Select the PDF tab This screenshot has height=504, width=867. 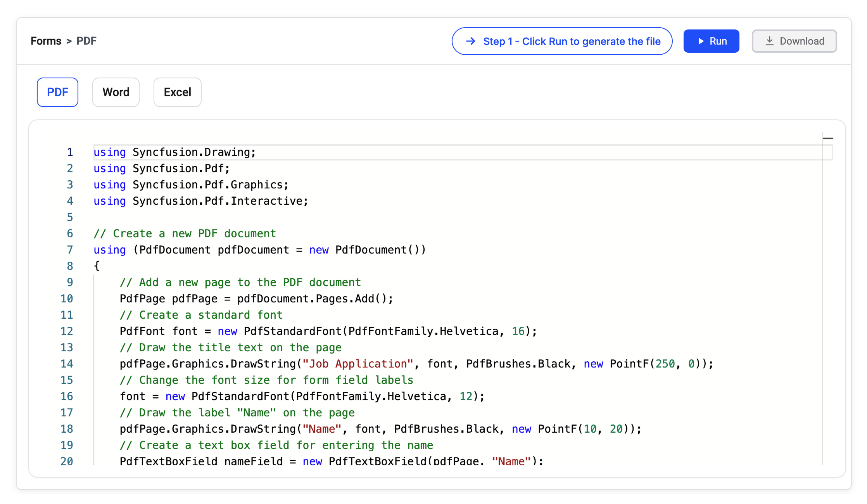[x=57, y=92]
